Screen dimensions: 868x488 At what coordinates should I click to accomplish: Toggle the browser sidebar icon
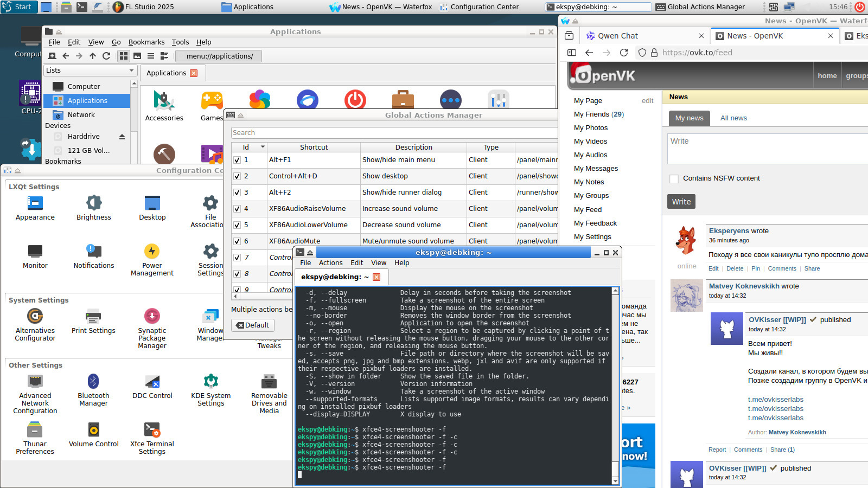point(572,53)
